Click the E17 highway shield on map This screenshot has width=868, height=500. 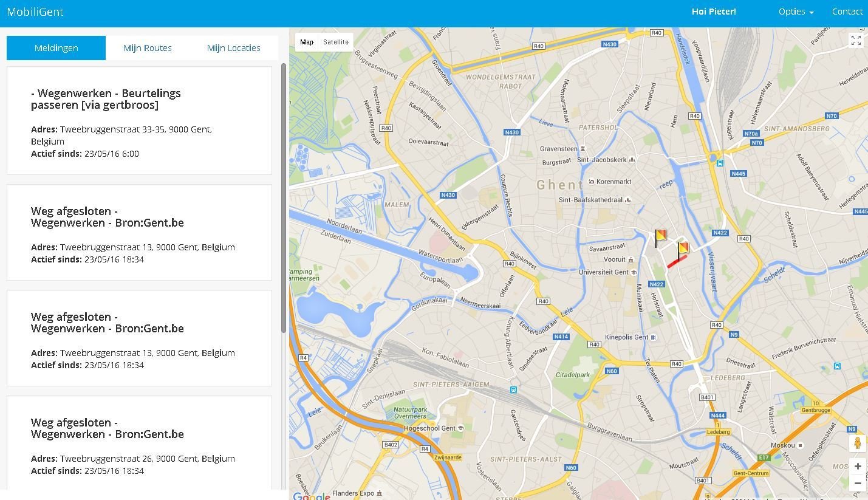click(x=764, y=457)
